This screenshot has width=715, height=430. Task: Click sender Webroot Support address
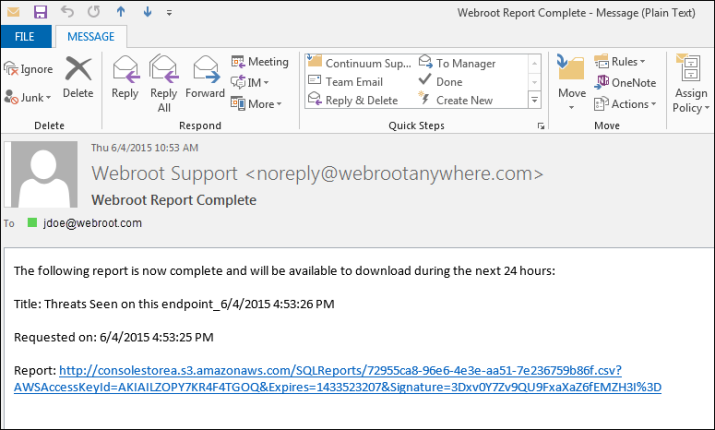(317, 173)
